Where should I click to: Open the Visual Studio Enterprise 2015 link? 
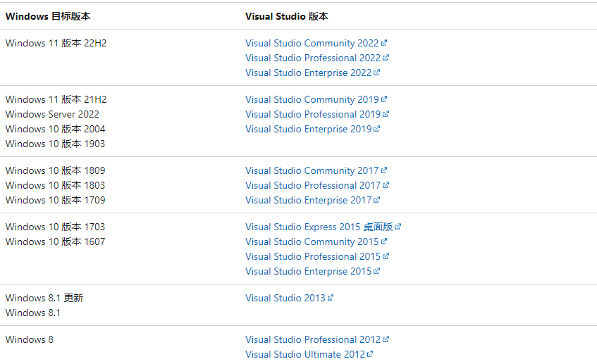(x=309, y=271)
